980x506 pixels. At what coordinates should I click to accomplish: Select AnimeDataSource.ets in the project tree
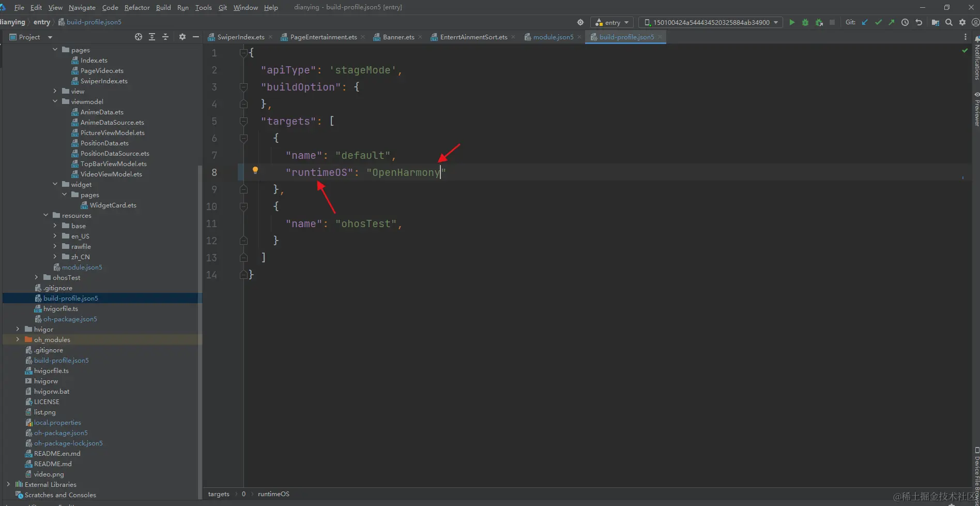pos(112,122)
